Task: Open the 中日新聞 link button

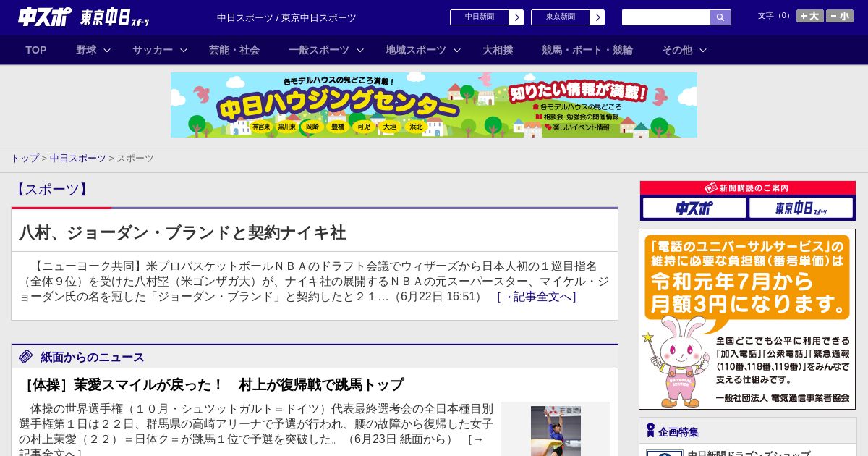Action: point(480,17)
